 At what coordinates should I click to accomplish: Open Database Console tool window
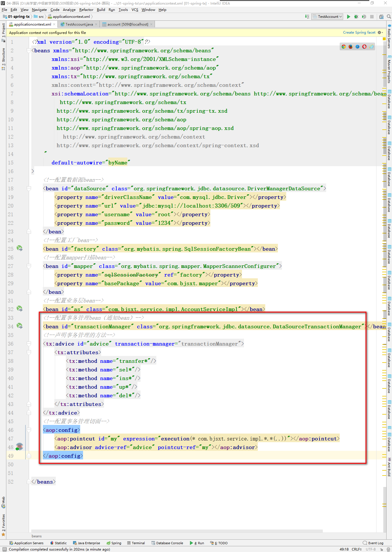click(x=167, y=543)
